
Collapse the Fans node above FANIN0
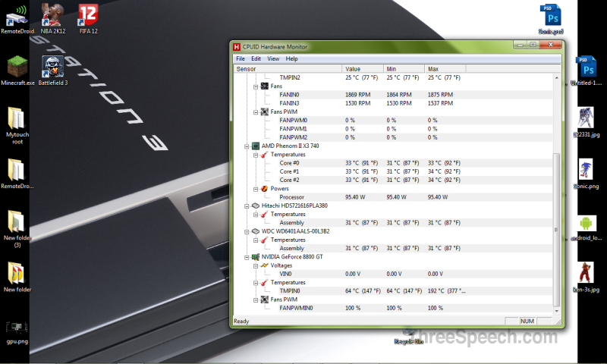click(256, 86)
